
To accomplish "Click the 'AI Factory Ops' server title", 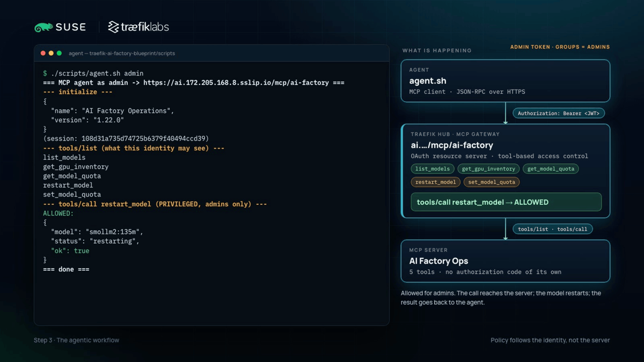I will coord(438,261).
